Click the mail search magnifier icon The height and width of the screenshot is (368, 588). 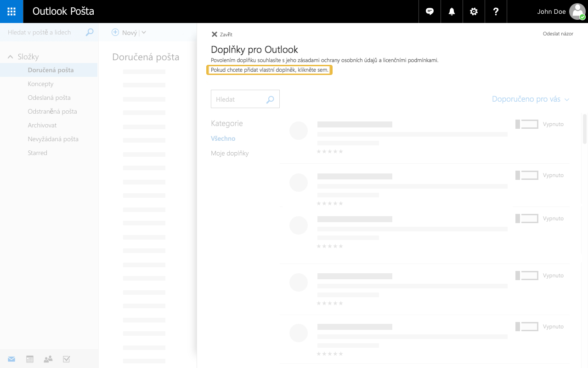pyautogui.click(x=90, y=32)
